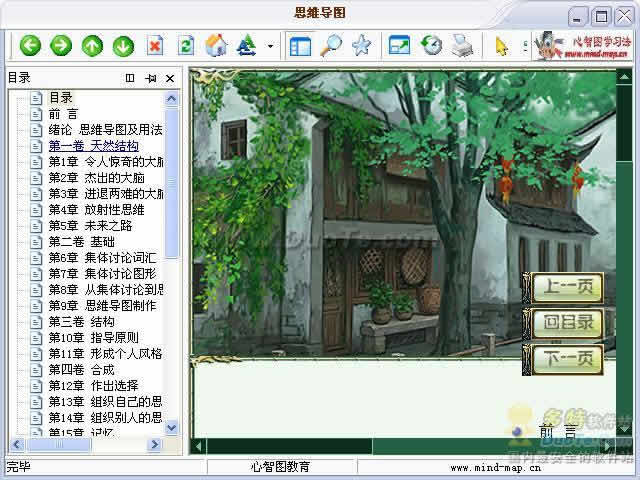The width and height of the screenshot is (640, 480).
Task: Open 第8章 从集体讨论到思 entry
Action: [106, 290]
